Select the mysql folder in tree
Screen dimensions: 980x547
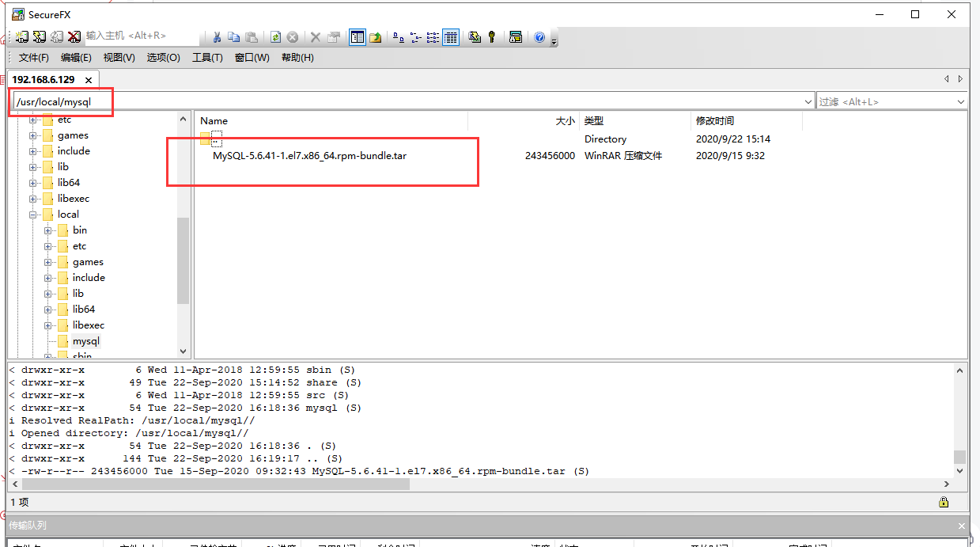point(86,341)
